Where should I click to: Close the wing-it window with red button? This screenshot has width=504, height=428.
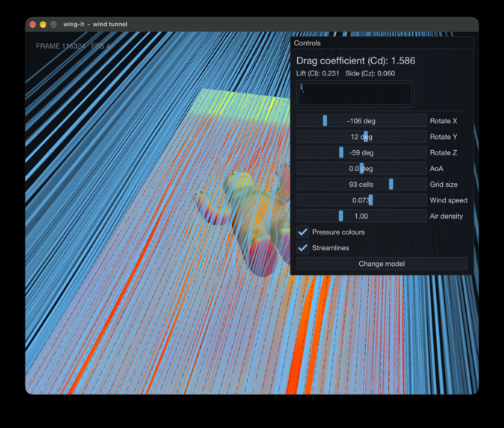pos(32,25)
